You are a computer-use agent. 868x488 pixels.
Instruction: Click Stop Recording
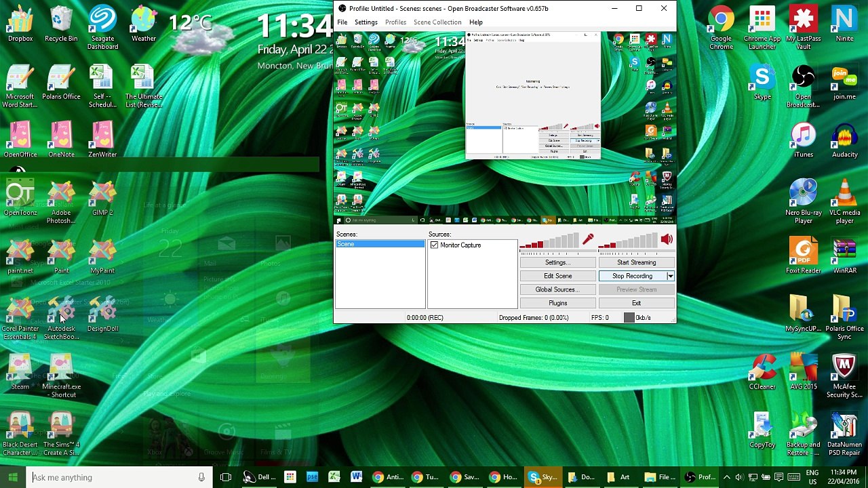click(x=632, y=276)
